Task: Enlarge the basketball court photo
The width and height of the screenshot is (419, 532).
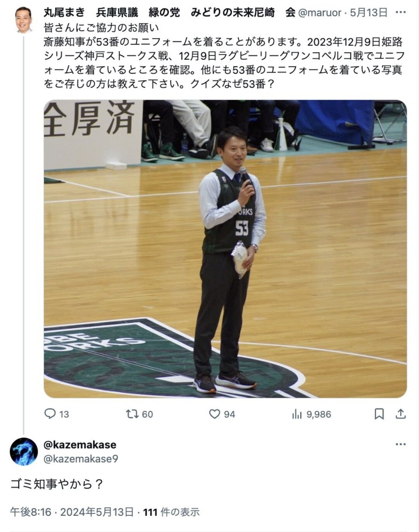Action: tap(225, 249)
